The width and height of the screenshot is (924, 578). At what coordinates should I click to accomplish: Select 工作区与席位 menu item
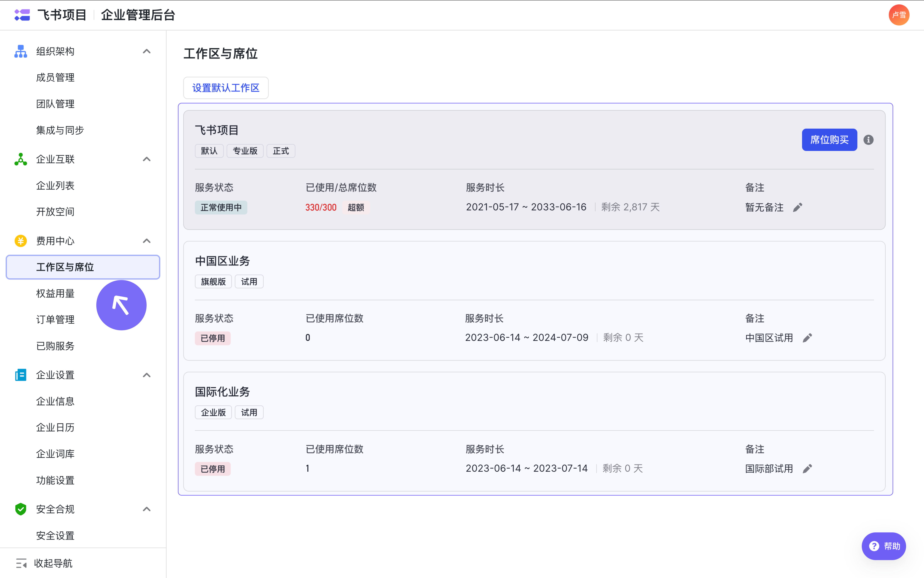tap(83, 267)
